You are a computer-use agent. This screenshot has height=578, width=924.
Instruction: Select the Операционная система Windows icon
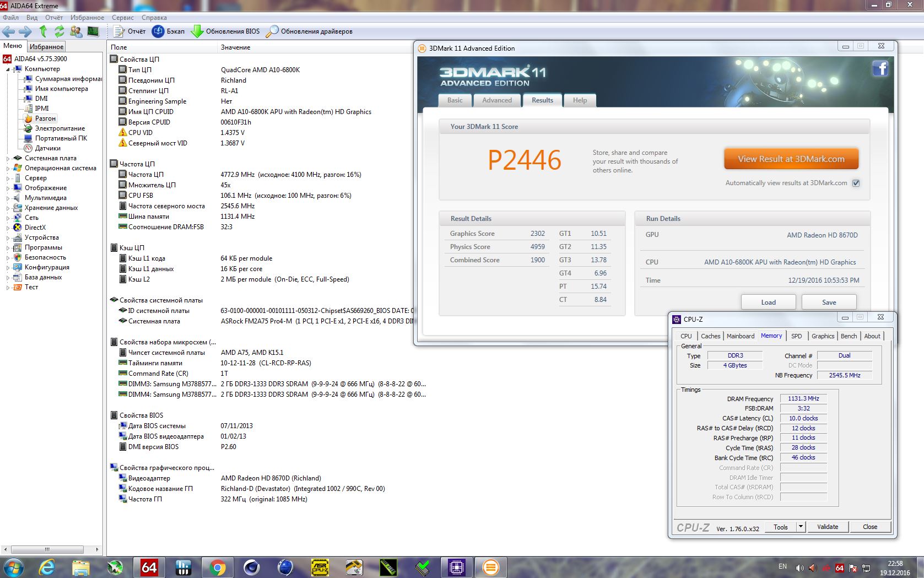pyautogui.click(x=18, y=168)
